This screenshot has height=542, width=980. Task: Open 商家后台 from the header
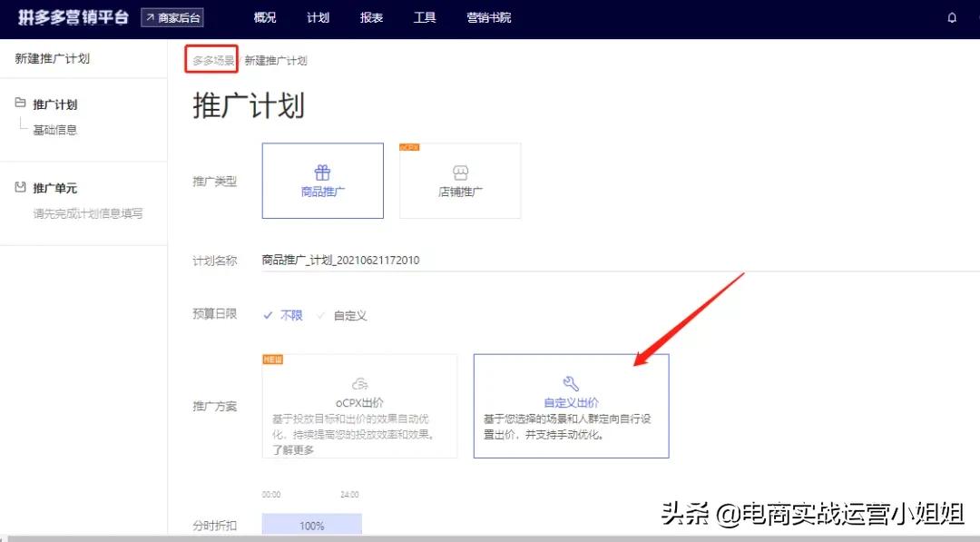(x=172, y=17)
